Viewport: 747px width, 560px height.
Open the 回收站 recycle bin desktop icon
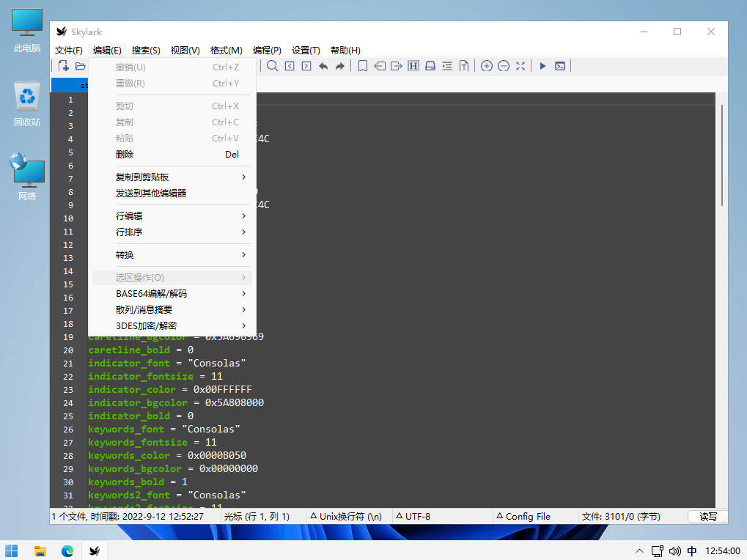26,104
